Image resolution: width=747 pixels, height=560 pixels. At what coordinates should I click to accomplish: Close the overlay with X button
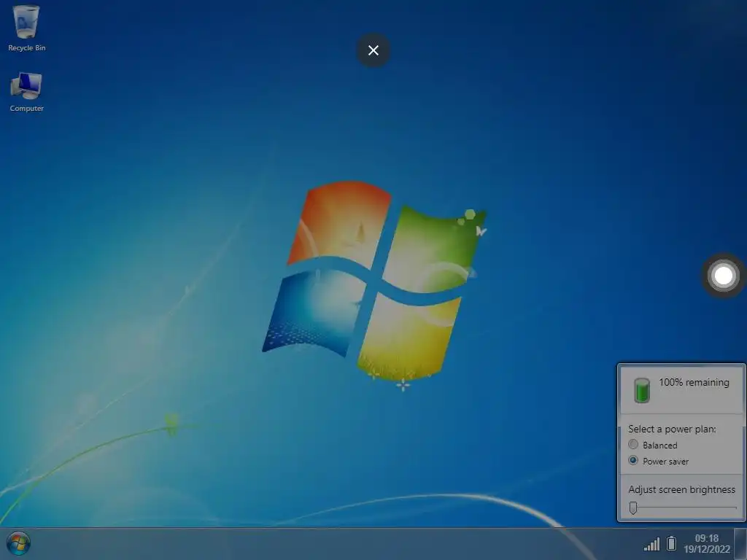tap(373, 50)
